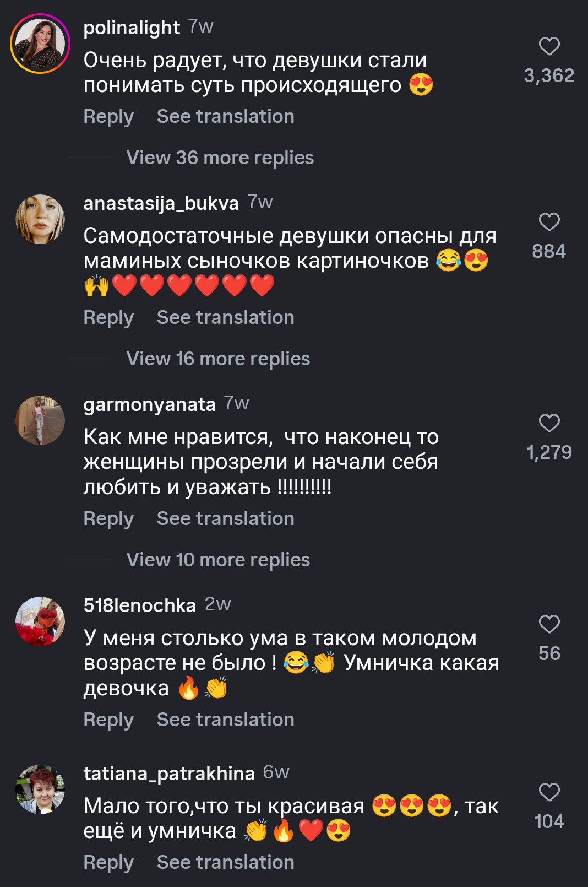Tap heart on garmonyanata's comment
Viewport: 588px width, 887px height.
549,424
